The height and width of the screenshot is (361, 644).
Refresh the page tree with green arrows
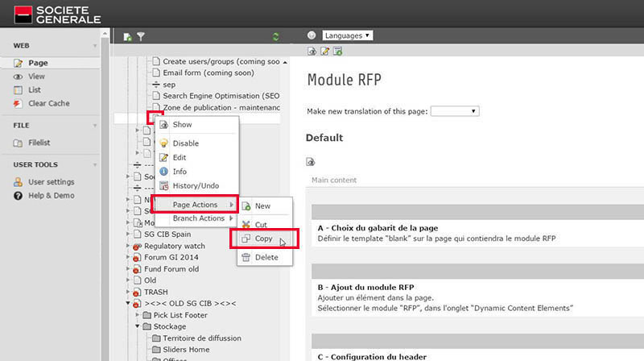pos(275,37)
